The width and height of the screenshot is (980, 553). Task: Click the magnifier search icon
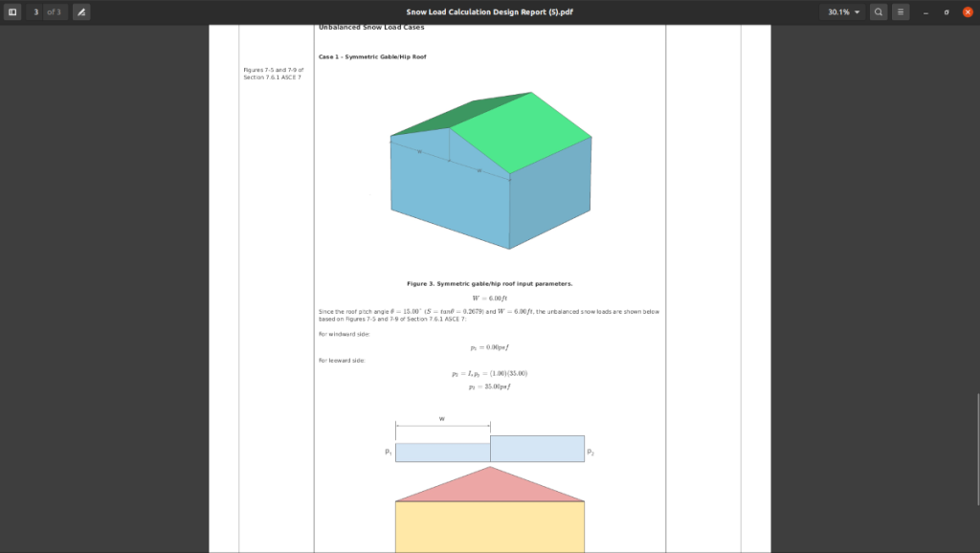pos(879,11)
